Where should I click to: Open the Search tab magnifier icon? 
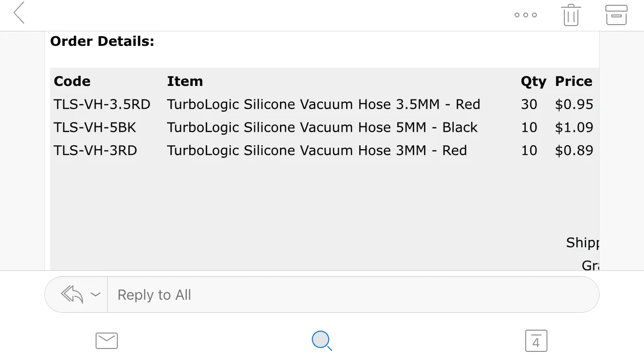(x=322, y=340)
